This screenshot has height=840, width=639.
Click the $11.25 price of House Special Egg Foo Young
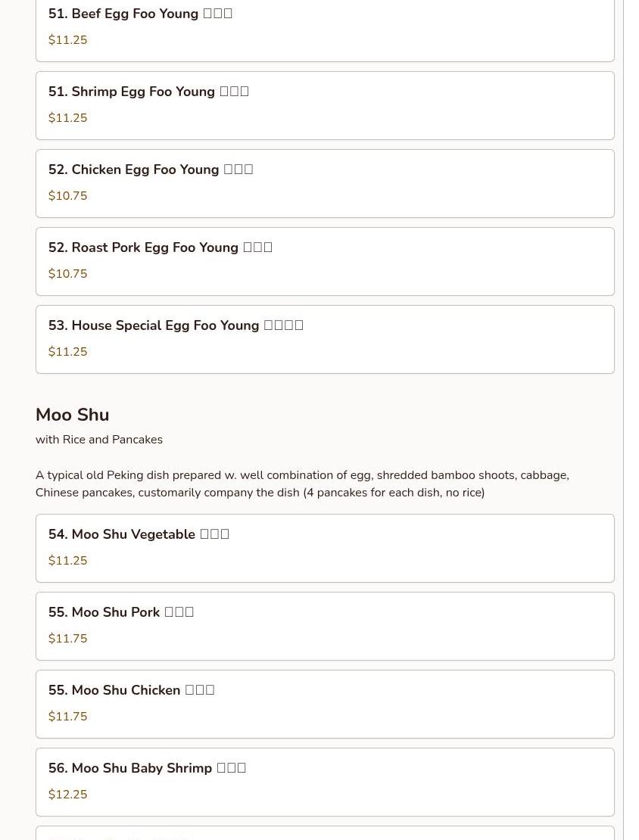point(67,352)
